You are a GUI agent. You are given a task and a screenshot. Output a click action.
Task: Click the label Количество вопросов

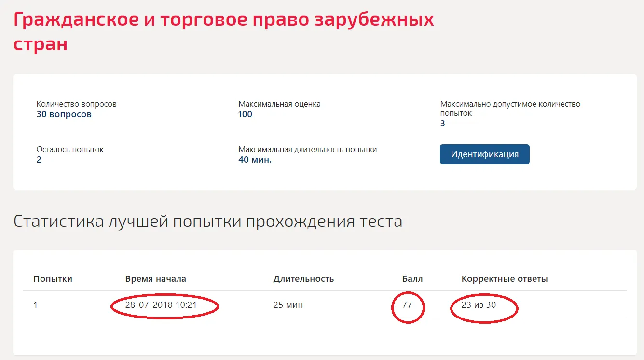76,104
